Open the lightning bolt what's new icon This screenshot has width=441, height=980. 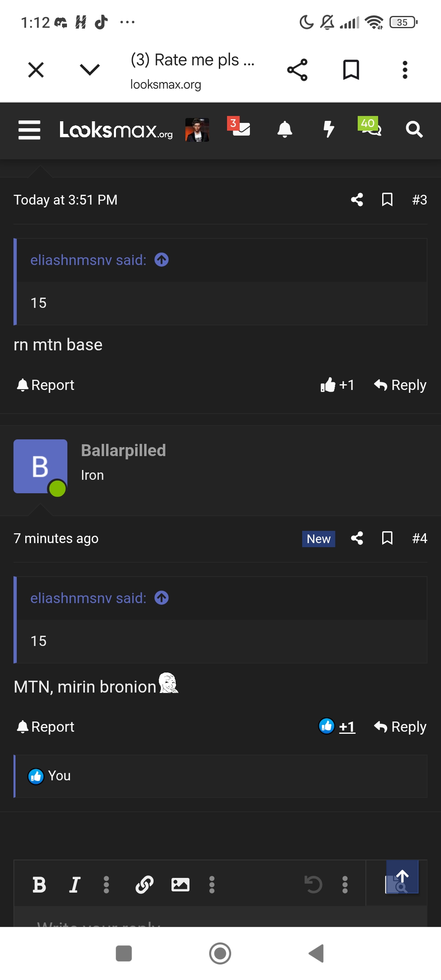[x=329, y=129]
